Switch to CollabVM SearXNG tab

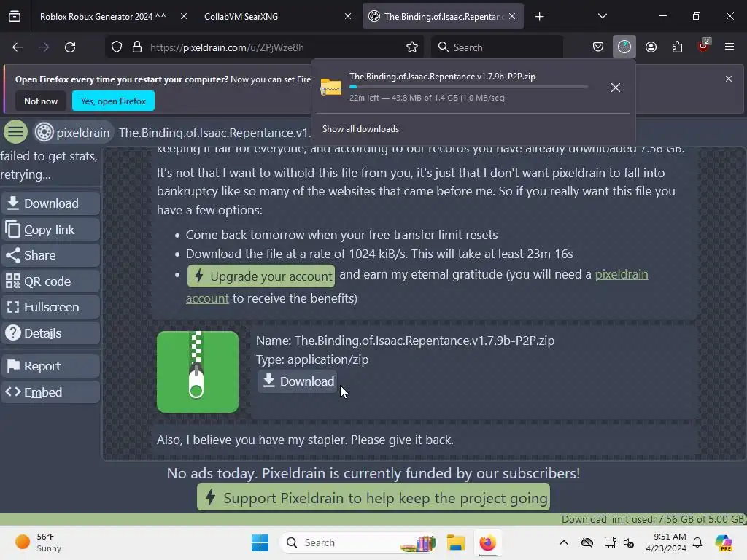(276, 16)
